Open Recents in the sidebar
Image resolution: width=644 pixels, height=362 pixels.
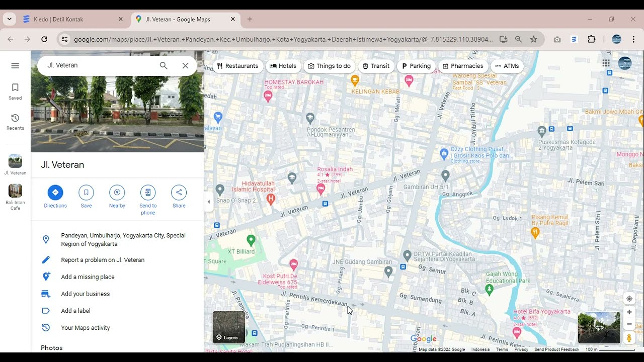(15, 122)
